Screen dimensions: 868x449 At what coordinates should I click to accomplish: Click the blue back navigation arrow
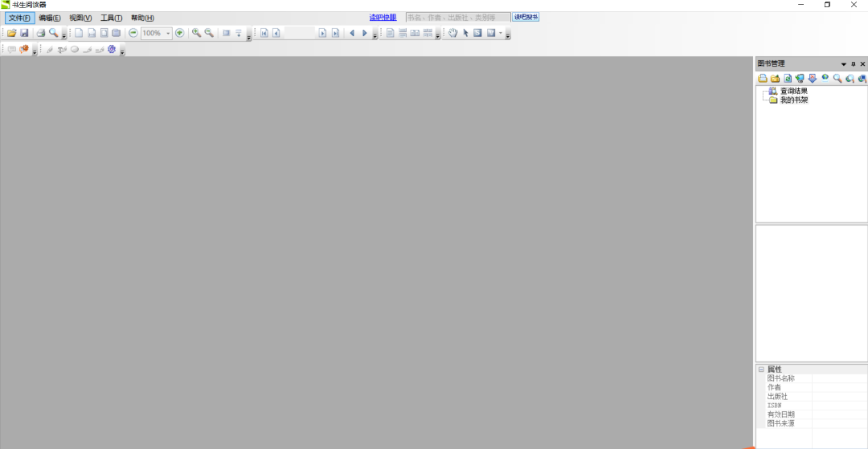(x=352, y=33)
